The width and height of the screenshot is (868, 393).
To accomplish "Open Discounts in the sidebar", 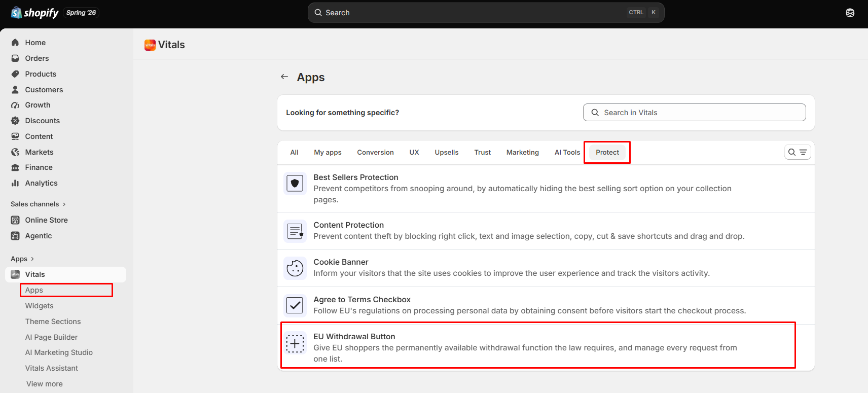I will click(x=43, y=121).
